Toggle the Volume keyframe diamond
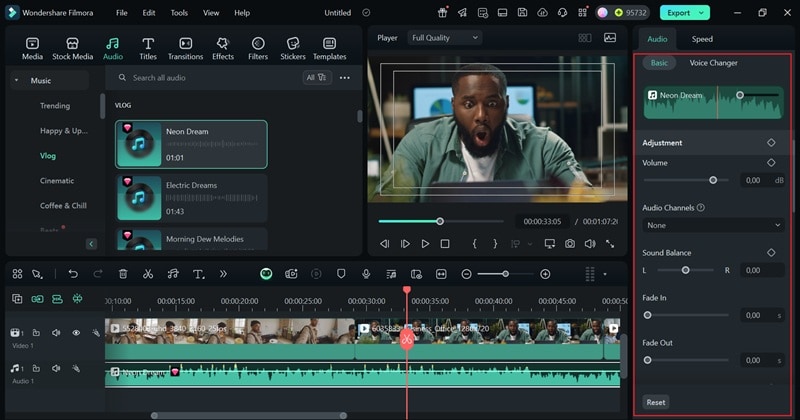This screenshot has height=420, width=800. pos(771,162)
